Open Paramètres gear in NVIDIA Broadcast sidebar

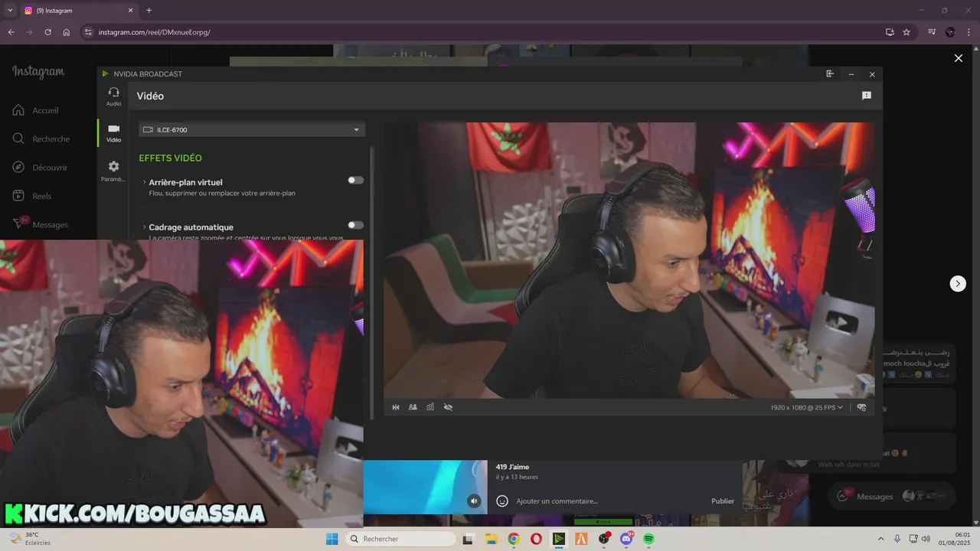pos(113,171)
